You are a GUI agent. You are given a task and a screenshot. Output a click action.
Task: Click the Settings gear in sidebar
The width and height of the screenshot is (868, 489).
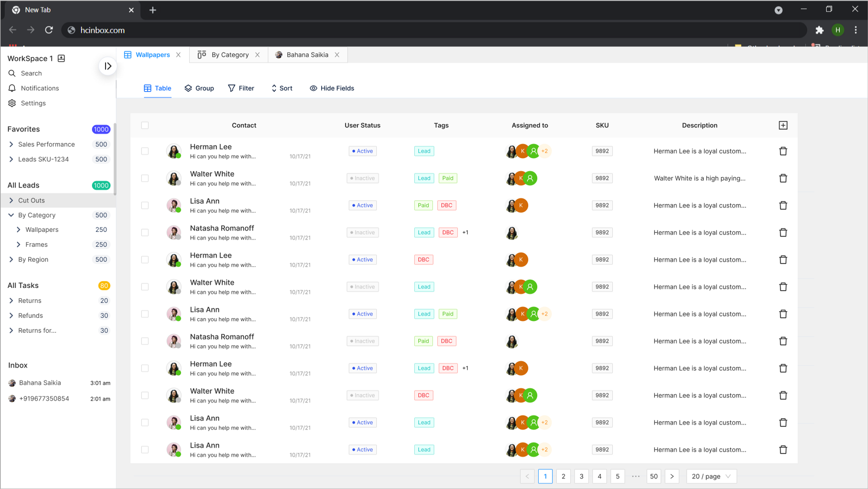pyautogui.click(x=12, y=103)
